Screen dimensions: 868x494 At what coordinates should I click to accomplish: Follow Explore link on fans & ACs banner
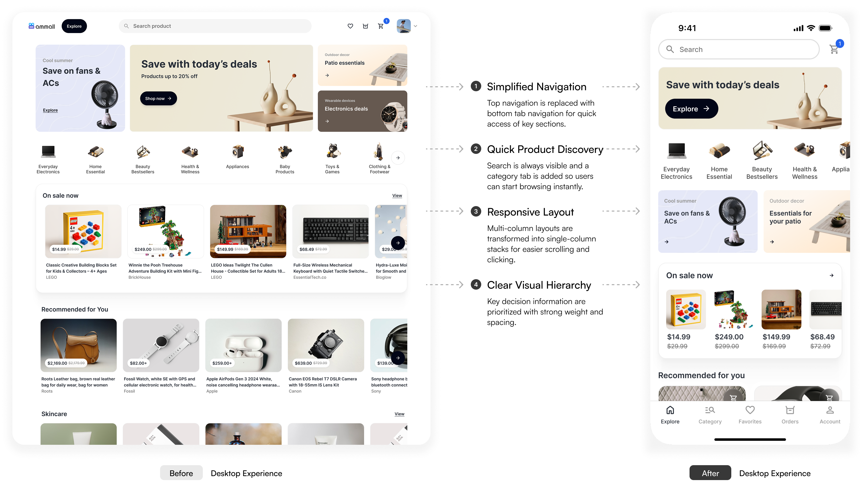(50, 110)
